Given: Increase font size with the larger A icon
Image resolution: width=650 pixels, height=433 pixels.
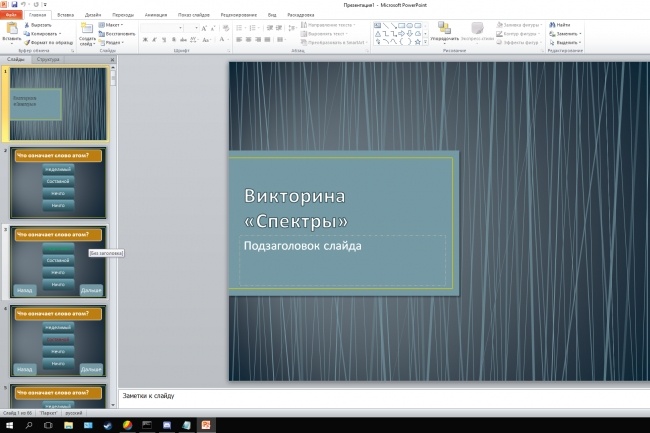Looking at the screenshot, I should [x=204, y=28].
